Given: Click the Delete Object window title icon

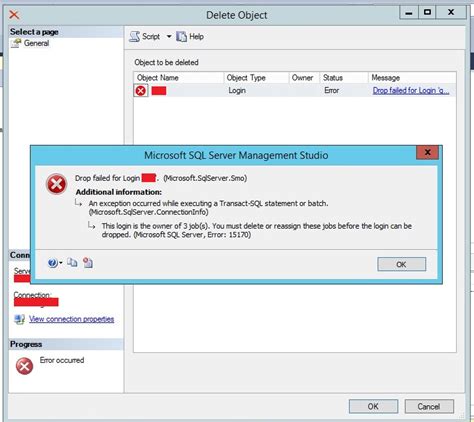Looking at the screenshot, I should [14, 15].
